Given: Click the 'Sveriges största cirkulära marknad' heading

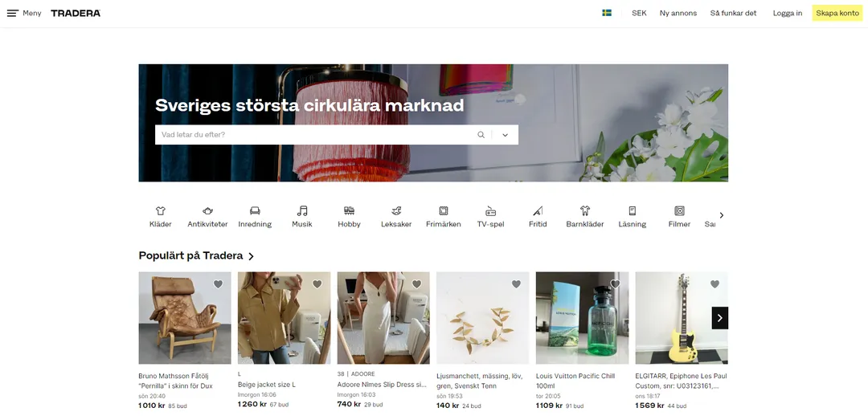Looking at the screenshot, I should [309, 105].
